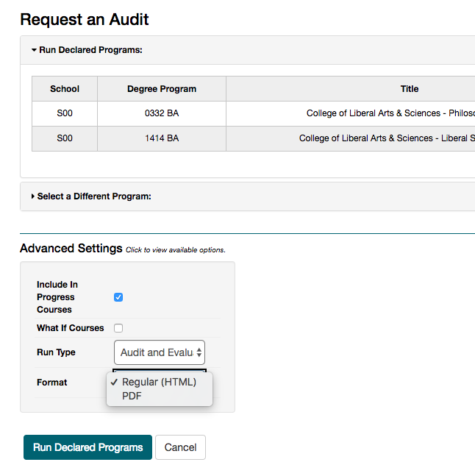Click the Liberal Studies program title row
Screen dimensions: 475x476
click(387, 139)
